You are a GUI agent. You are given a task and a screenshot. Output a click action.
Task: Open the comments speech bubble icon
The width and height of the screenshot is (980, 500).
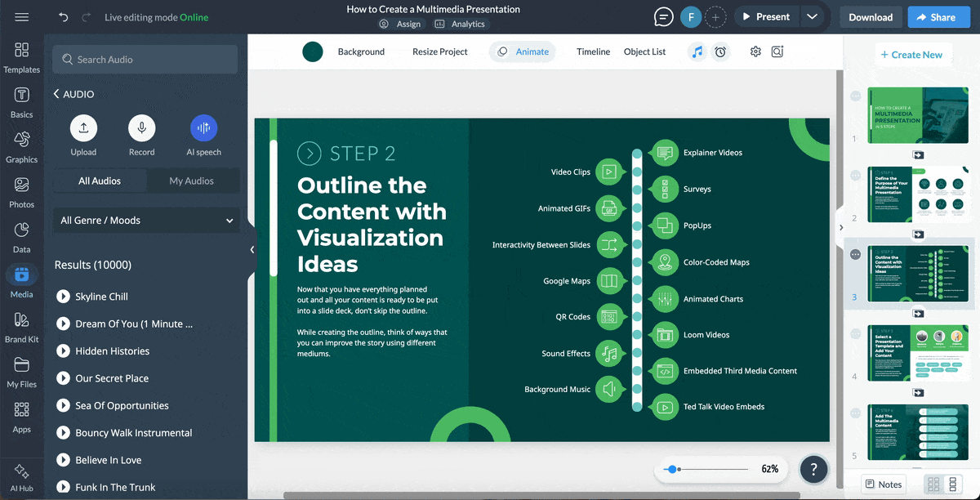[x=664, y=17]
